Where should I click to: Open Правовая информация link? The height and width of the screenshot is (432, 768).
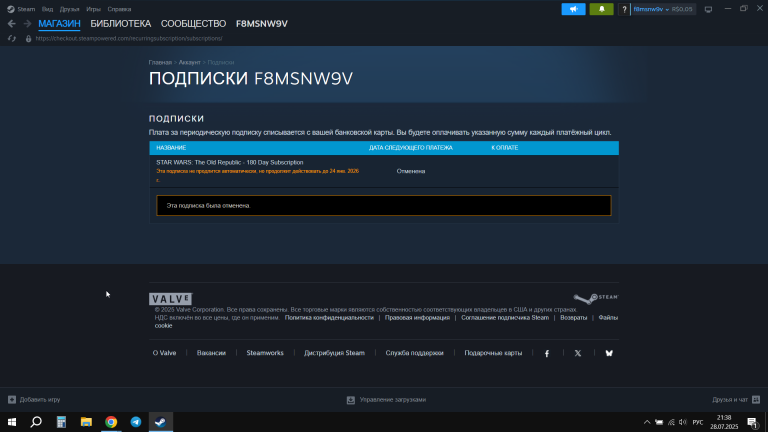[417, 318]
